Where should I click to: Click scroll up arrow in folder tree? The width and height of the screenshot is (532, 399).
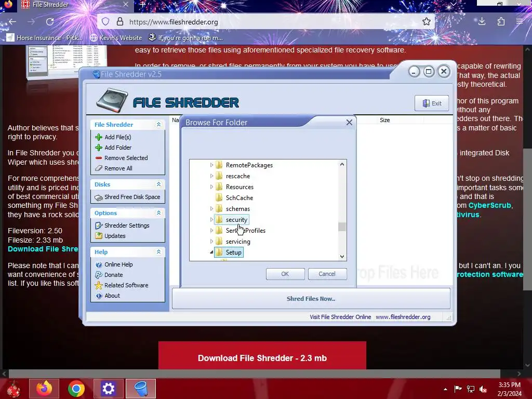point(342,164)
